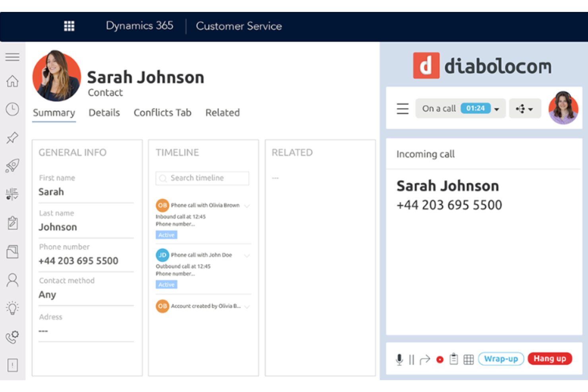The height and width of the screenshot is (392, 588).
Task: Click the OB avatar on Account created entry
Action: 162,306
